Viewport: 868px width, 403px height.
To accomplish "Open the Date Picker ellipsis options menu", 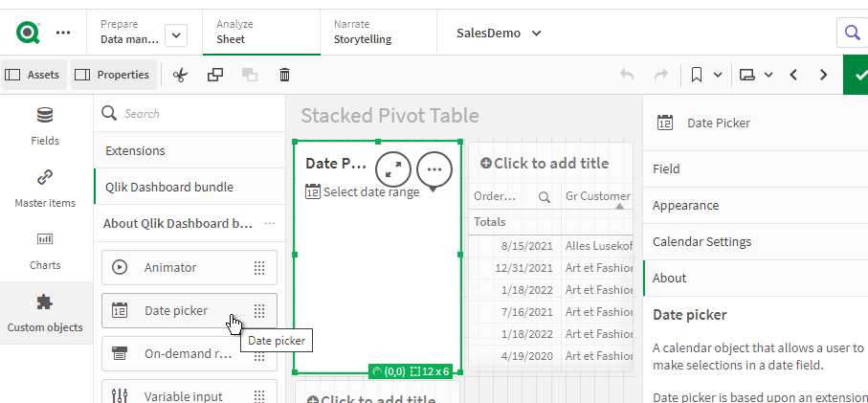I will point(434,168).
